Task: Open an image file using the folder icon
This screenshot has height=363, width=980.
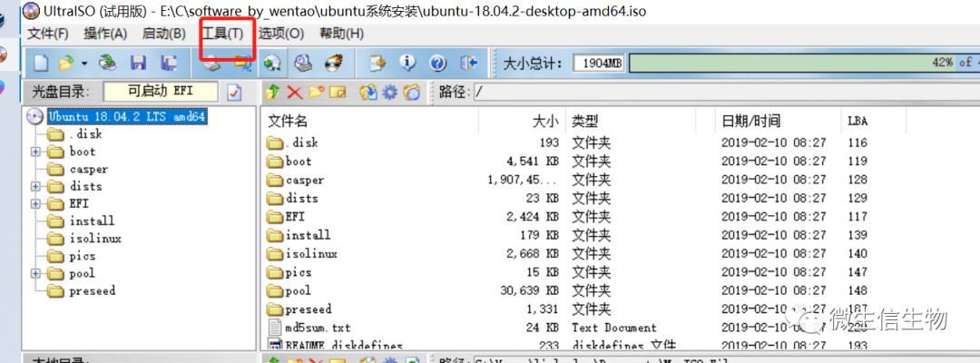Action: (65, 63)
